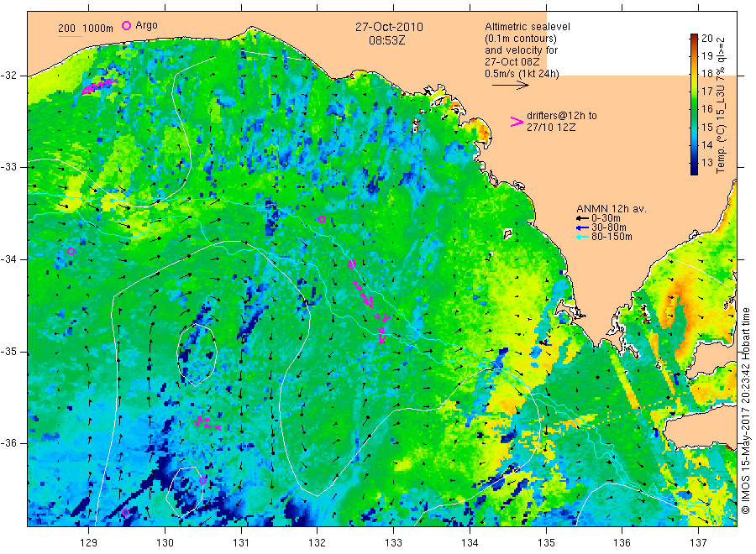This screenshot has width=756, height=554.
Task: Click the Argo float marker near 132.5°E, 34°S
Action: coord(352,264)
